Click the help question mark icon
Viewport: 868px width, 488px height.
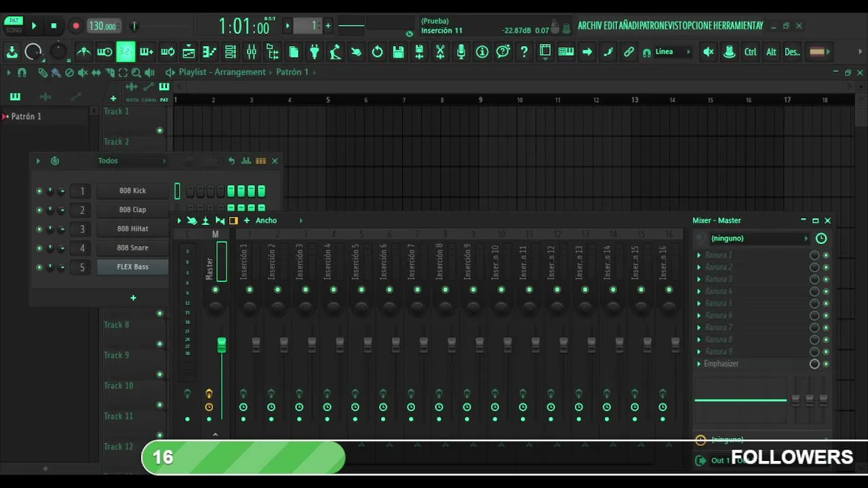pos(524,52)
